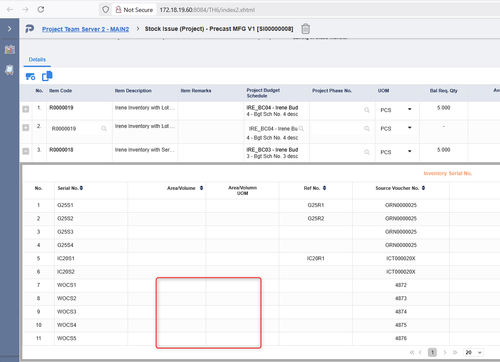Sort by Ref No. column

point(324,188)
